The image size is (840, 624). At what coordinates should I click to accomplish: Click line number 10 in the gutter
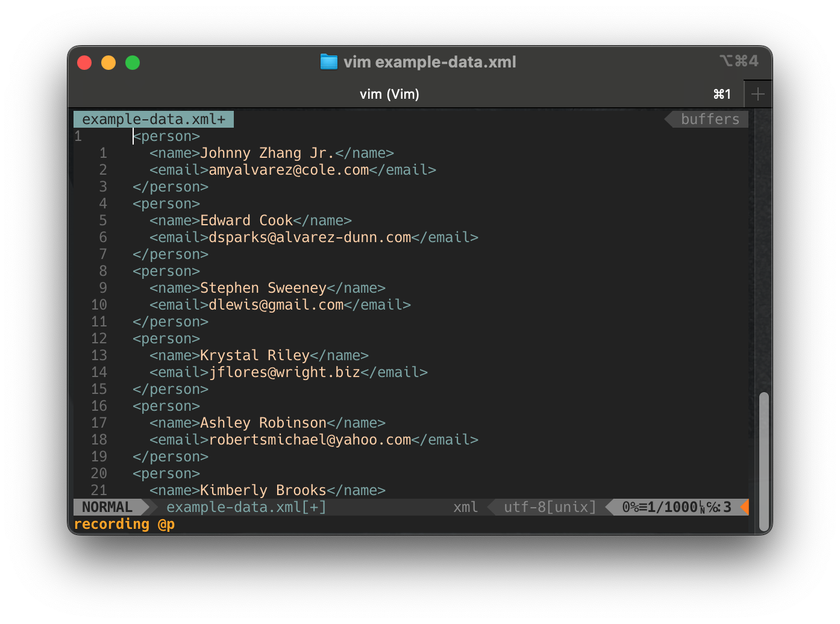[99, 305]
